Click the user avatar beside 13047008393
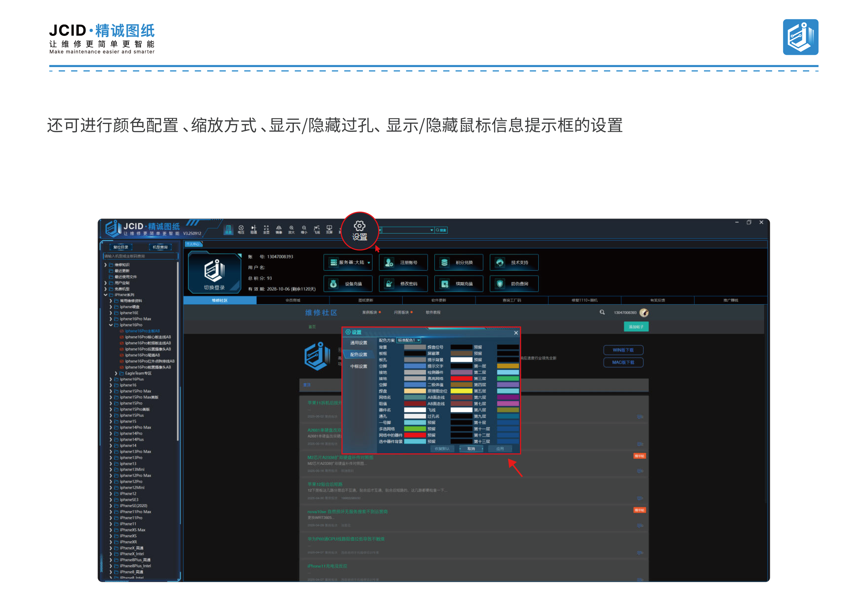 (x=644, y=313)
